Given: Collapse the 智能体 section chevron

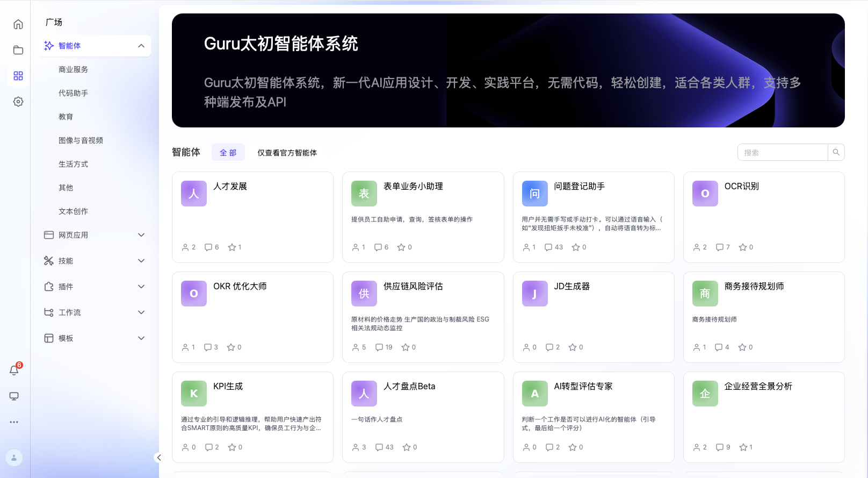Looking at the screenshot, I should [x=141, y=46].
